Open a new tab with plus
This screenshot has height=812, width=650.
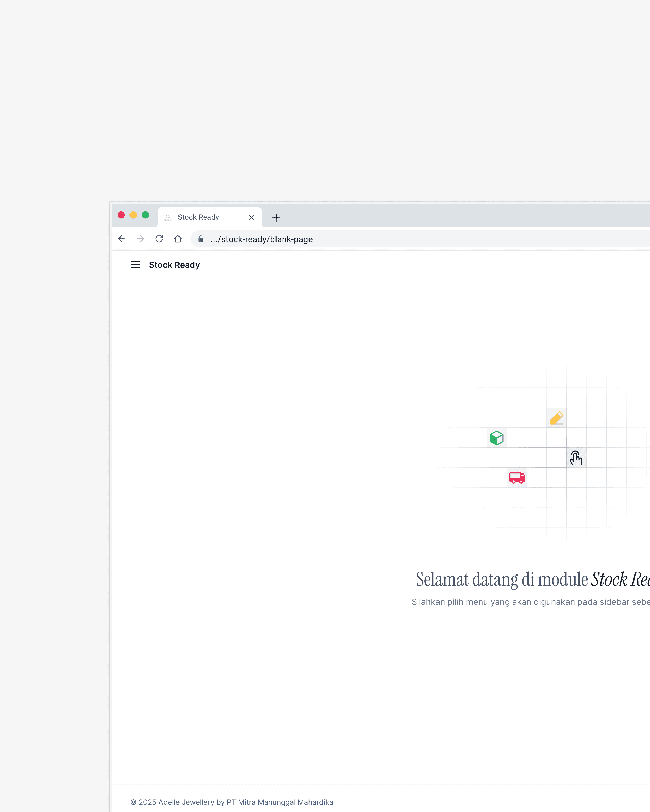(x=276, y=218)
